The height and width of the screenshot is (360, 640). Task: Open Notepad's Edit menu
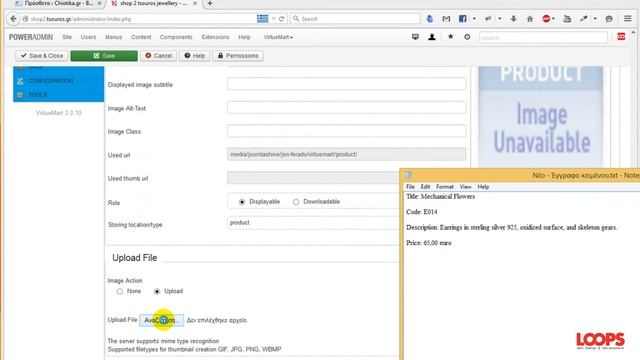425,187
